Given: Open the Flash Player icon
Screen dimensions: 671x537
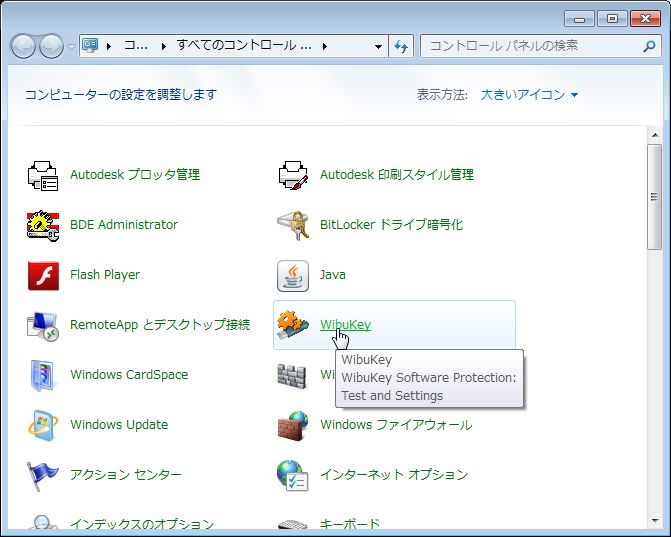Looking at the screenshot, I should 43,276.
